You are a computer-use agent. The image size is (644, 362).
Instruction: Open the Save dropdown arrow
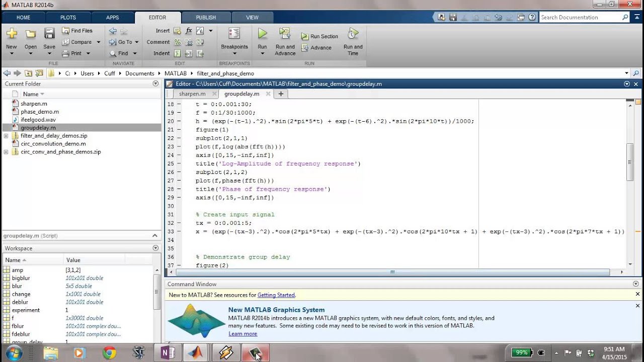click(x=49, y=53)
